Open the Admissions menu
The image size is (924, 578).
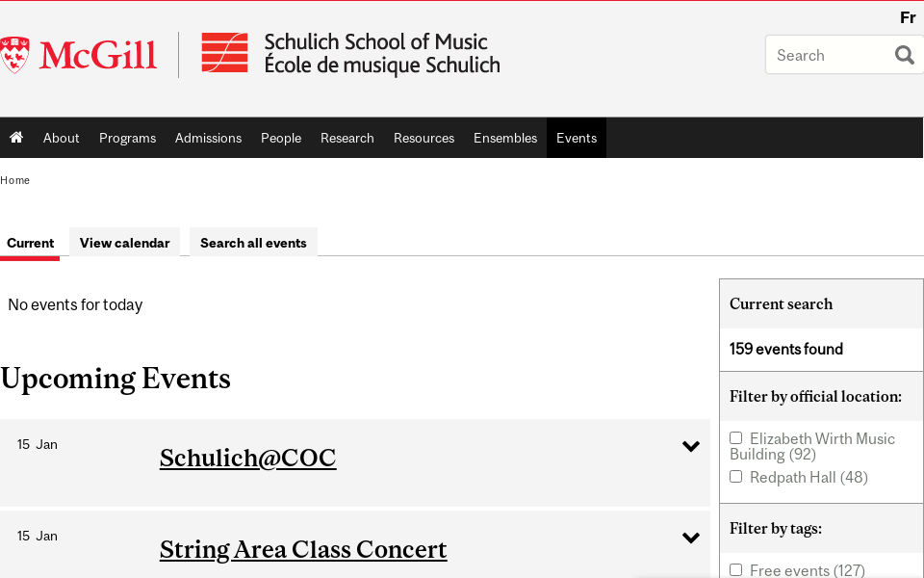pos(208,138)
